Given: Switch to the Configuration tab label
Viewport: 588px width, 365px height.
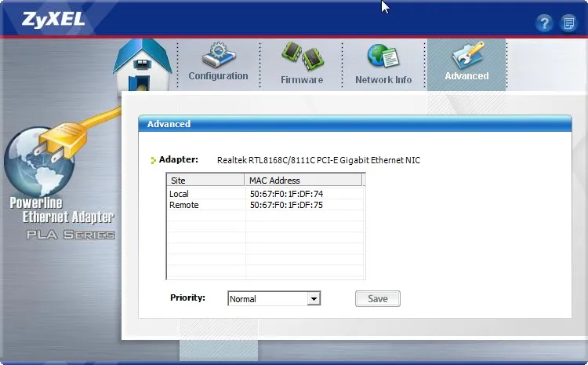Looking at the screenshot, I should click(218, 76).
